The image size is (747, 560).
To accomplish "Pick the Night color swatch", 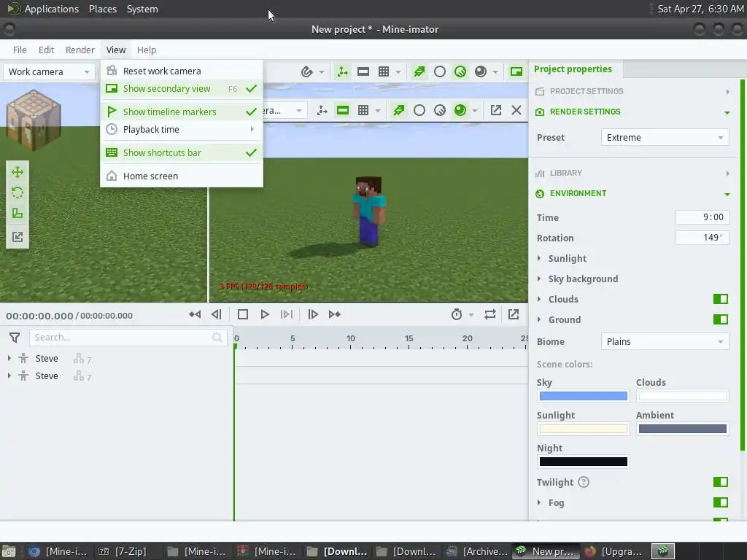I will click(x=583, y=462).
